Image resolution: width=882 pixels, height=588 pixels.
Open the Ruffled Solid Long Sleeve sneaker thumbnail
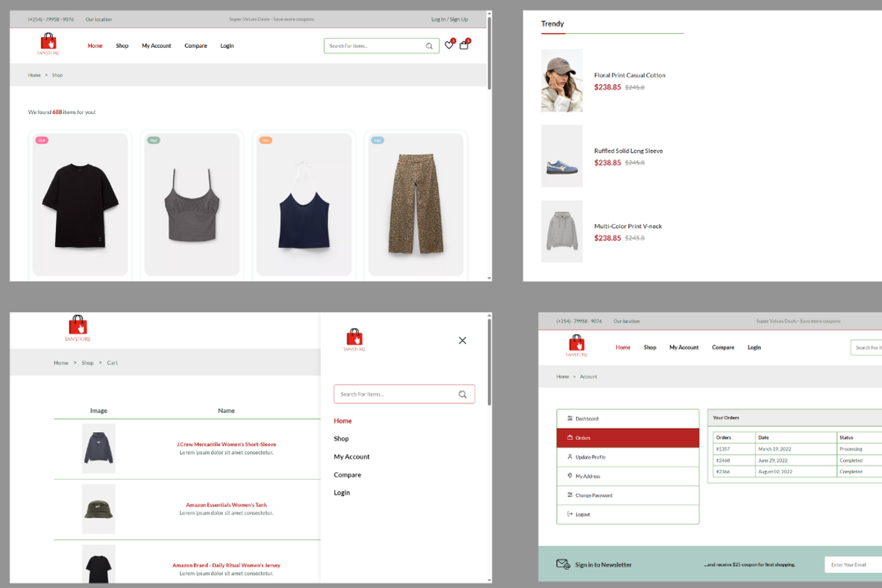pyautogui.click(x=562, y=156)
